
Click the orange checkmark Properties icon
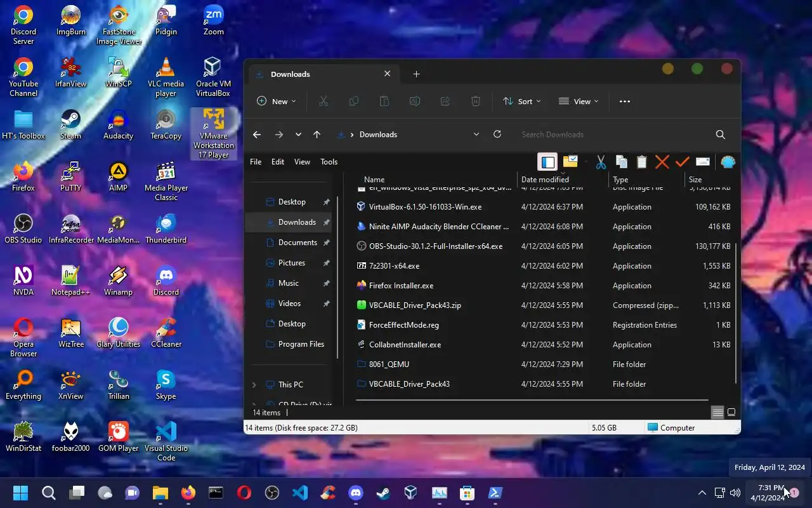click(x=682, y=162)
